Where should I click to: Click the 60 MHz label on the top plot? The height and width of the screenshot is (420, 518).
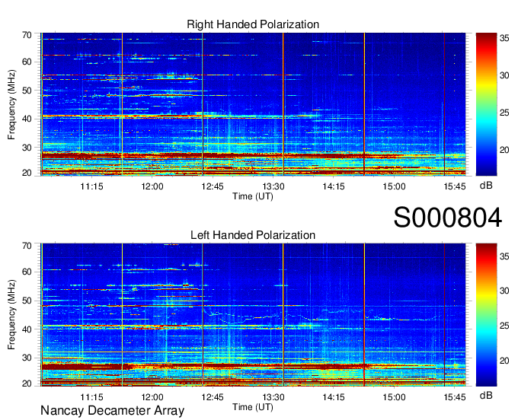[x=27, y=62]
